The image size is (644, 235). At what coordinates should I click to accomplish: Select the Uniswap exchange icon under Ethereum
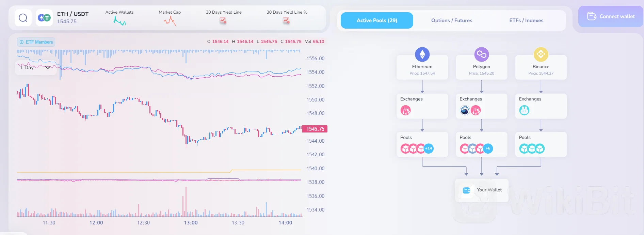click(x=406, y=110)
